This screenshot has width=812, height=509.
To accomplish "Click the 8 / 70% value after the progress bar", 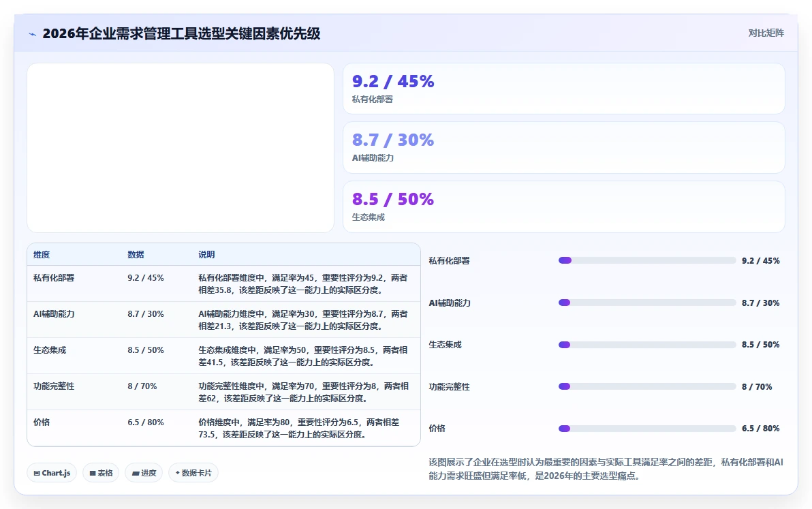I will [757, 387].
